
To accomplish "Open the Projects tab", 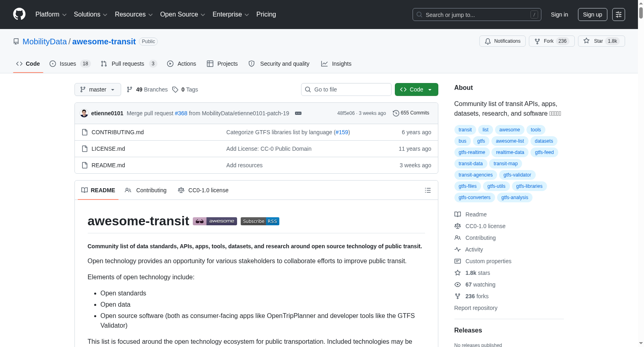I will 222,64.
